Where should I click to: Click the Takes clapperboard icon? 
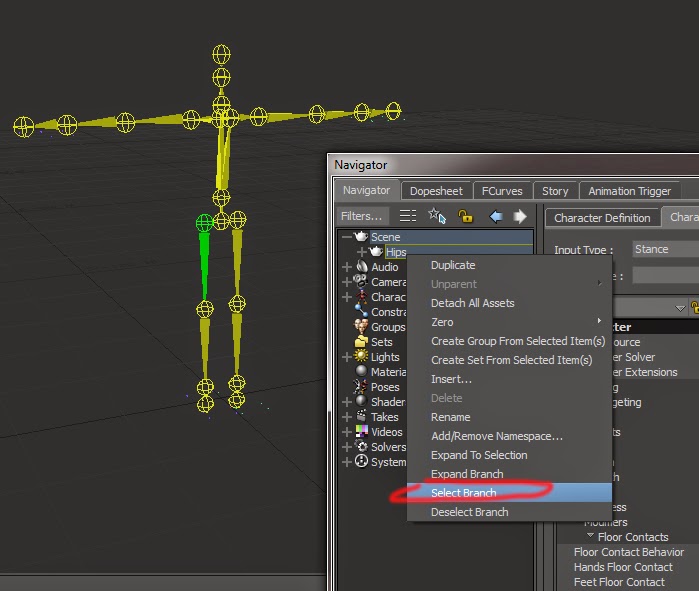tap(361, 417)
